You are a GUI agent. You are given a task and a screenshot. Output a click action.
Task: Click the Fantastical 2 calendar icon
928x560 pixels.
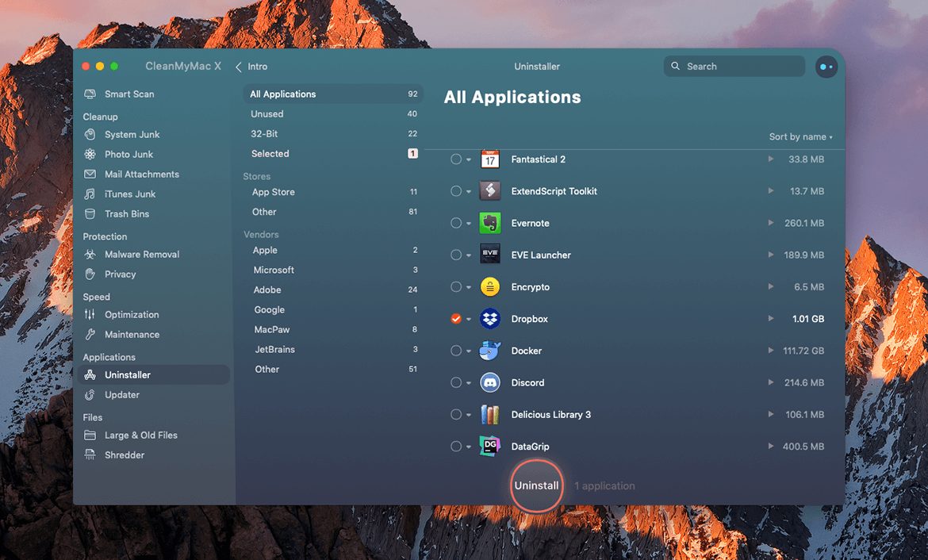[490, 159]
